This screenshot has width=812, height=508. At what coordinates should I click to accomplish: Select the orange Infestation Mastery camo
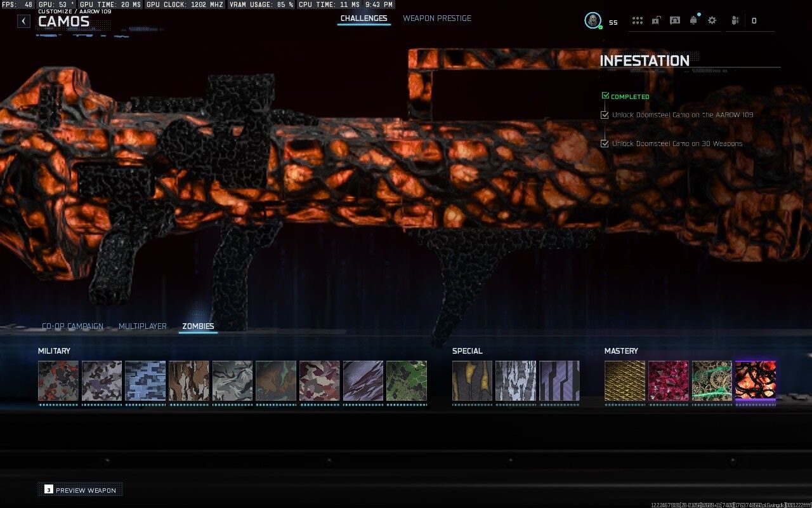click(x=756, y=381)
